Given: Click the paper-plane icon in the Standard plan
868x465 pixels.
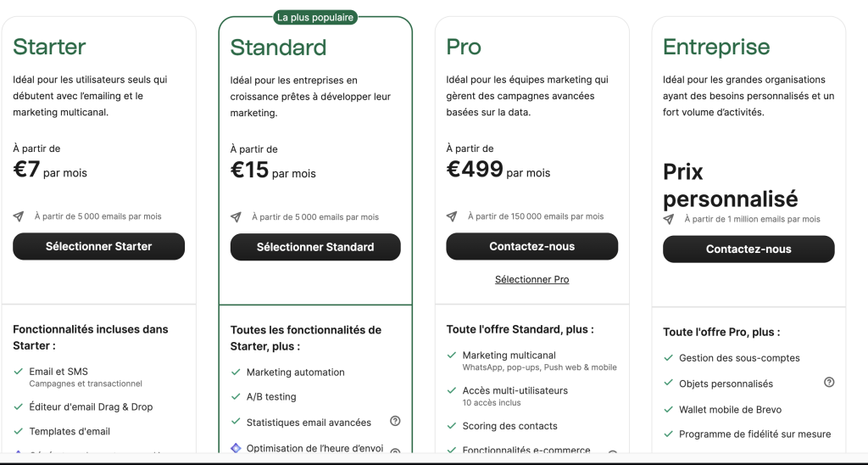Looking at the screenshot, I should [236, 217].
